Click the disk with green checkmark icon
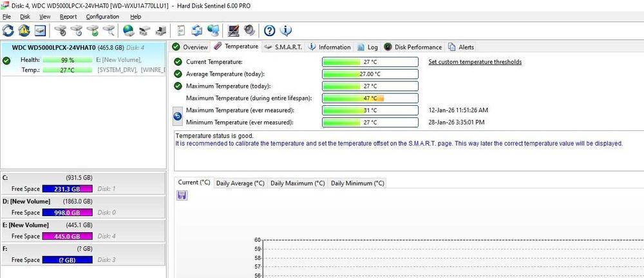 click(x=92, y=30)
